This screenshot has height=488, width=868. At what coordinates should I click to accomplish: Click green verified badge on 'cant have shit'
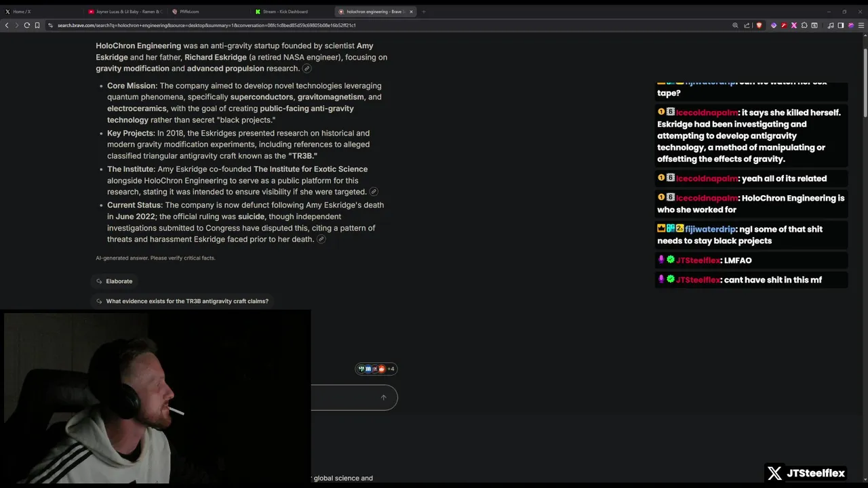pyautogui.click(x=671, y=279)
